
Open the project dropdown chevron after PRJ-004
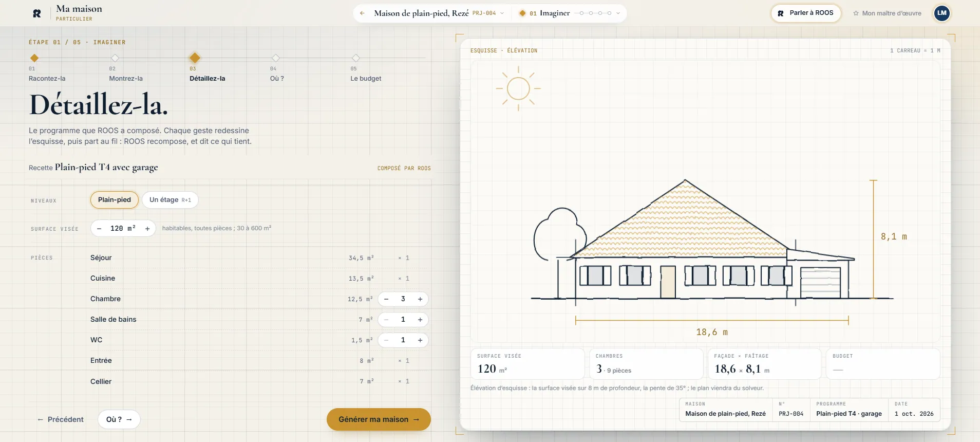tap(502, 13)
